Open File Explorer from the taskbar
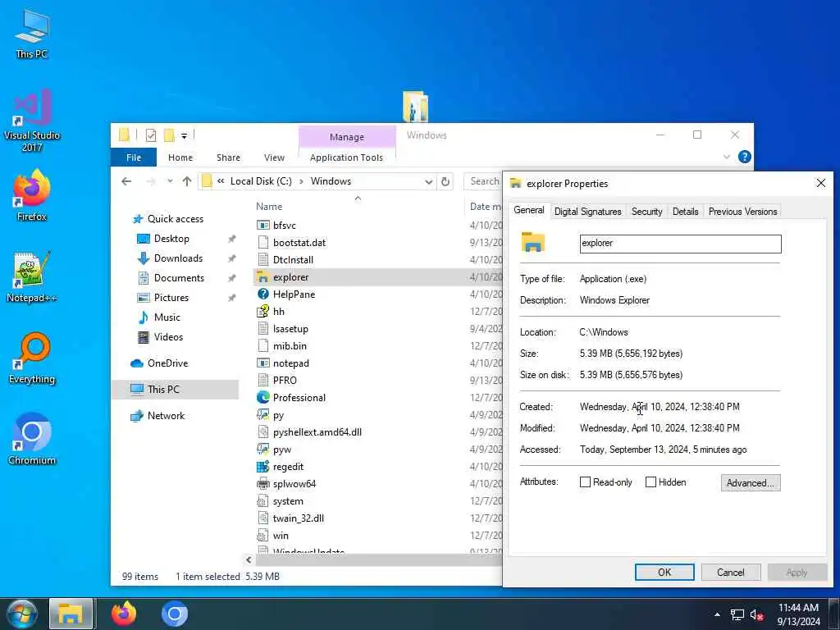Image resolution: width=840 pixels, height=630 pixels. coord(71,614)
